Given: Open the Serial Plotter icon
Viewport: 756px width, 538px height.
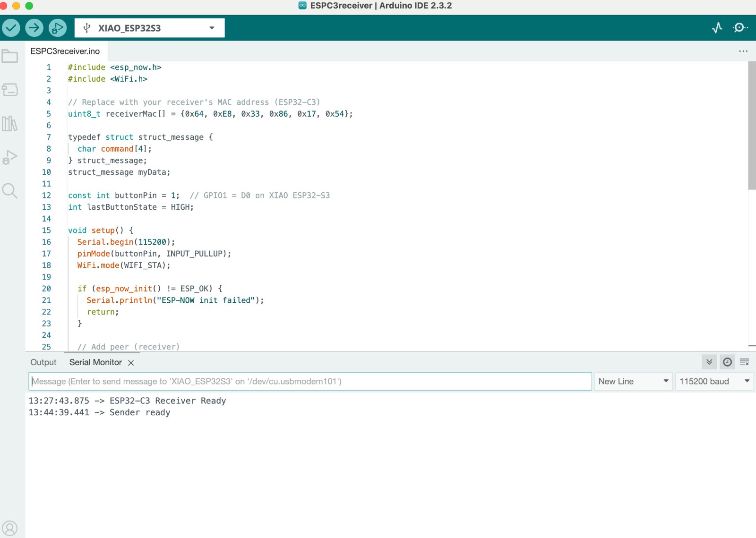Looking at the screenshot, I should (x=717, y=28).
